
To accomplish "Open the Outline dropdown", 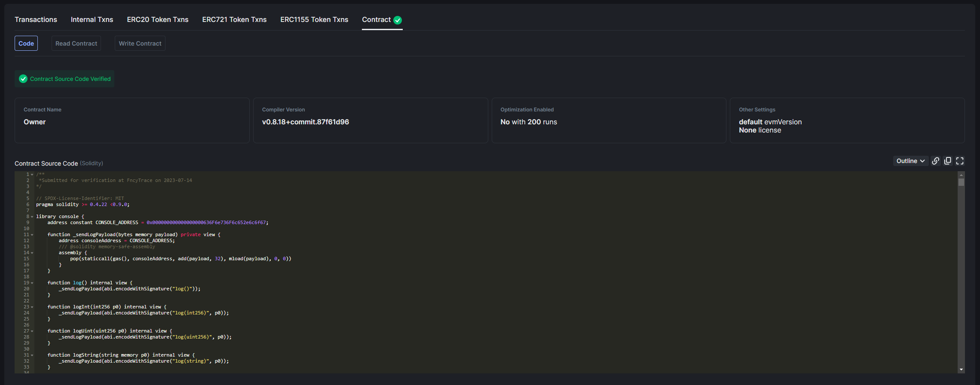I will tap(910, 161).
